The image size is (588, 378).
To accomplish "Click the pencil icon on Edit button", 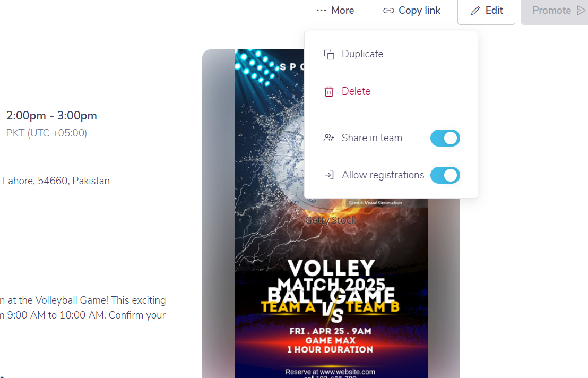I will tap(475, 11).
